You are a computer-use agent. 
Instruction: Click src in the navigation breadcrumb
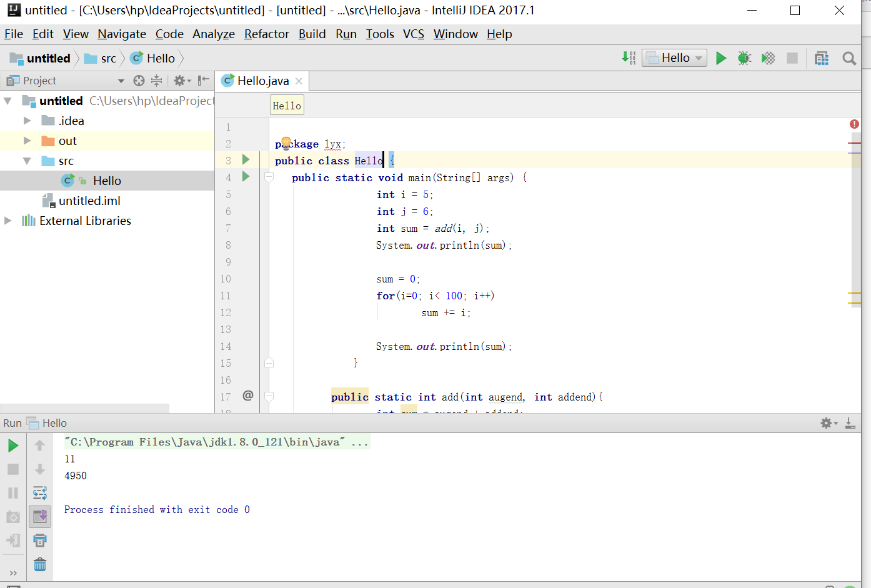[x=101, y=58]
